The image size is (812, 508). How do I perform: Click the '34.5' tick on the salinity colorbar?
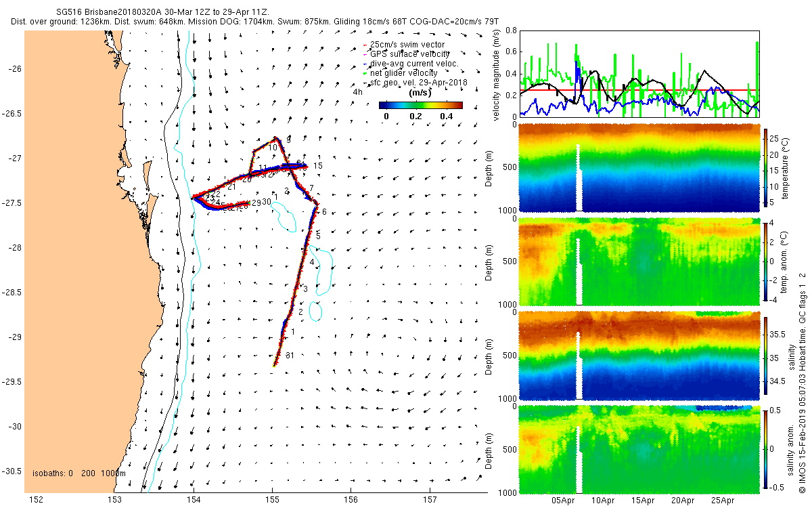779,382
